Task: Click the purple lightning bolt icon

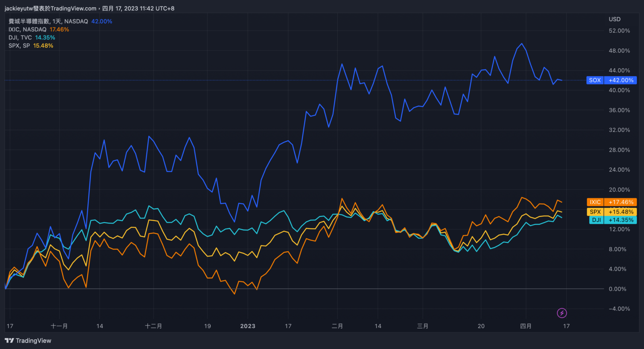Action: pos(562,313)
